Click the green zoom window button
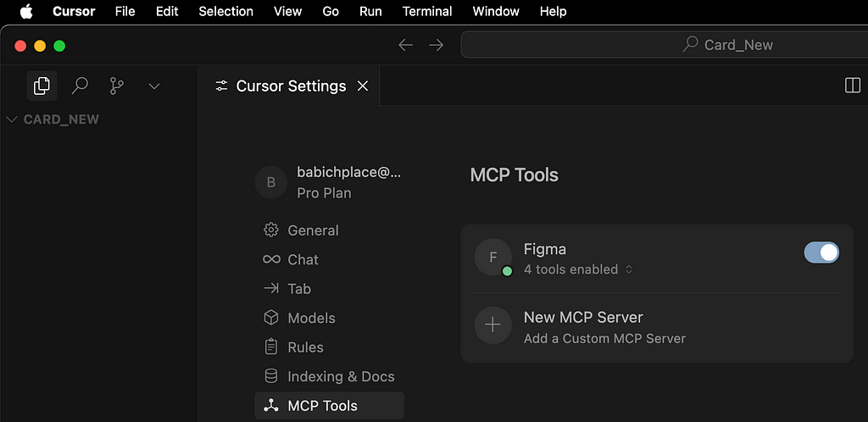Image resolution: width=868 pixels, height=422 pixels. click(x=59, y=46)
